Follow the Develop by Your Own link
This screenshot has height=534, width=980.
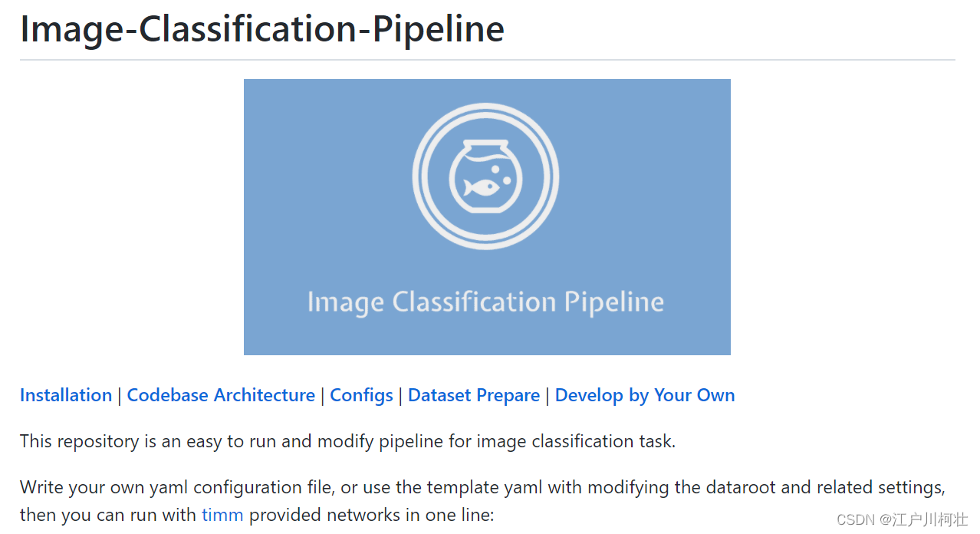click(x=645, y=395)
